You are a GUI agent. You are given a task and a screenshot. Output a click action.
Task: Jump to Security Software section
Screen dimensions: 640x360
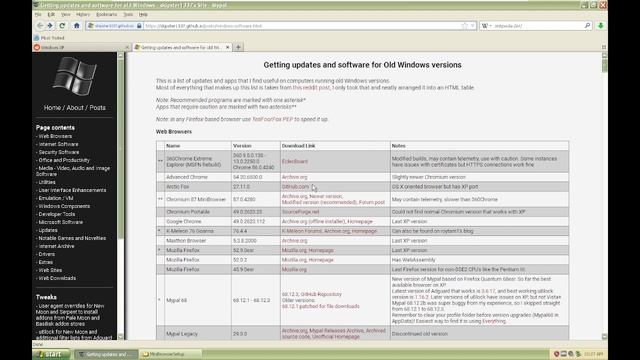[x=59, y=152]
